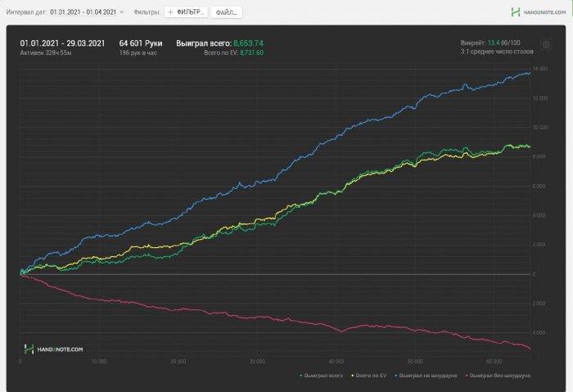
Task: Click the plus icon in the filter button
Action: 170,12
